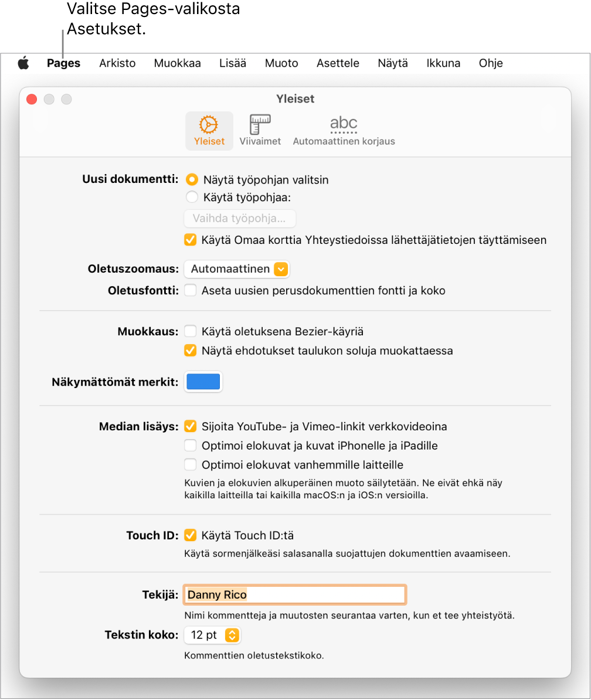The image size is (591, 700).
Task: Open the Apple menu icon
Action: [23, 63]
